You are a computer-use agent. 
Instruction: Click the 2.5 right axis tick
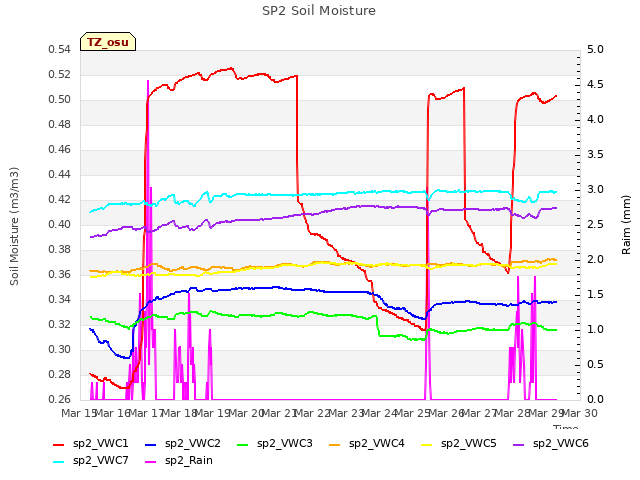(x=595, y=224)
